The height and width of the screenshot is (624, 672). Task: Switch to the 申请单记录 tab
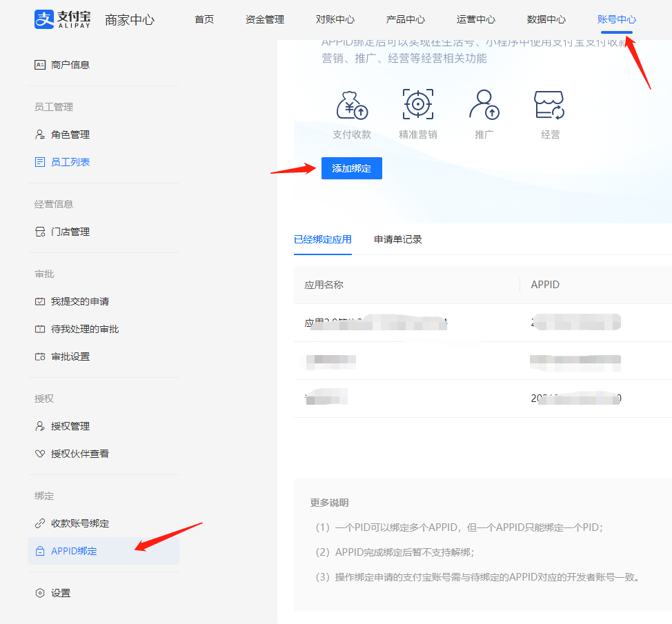point(397,239)
